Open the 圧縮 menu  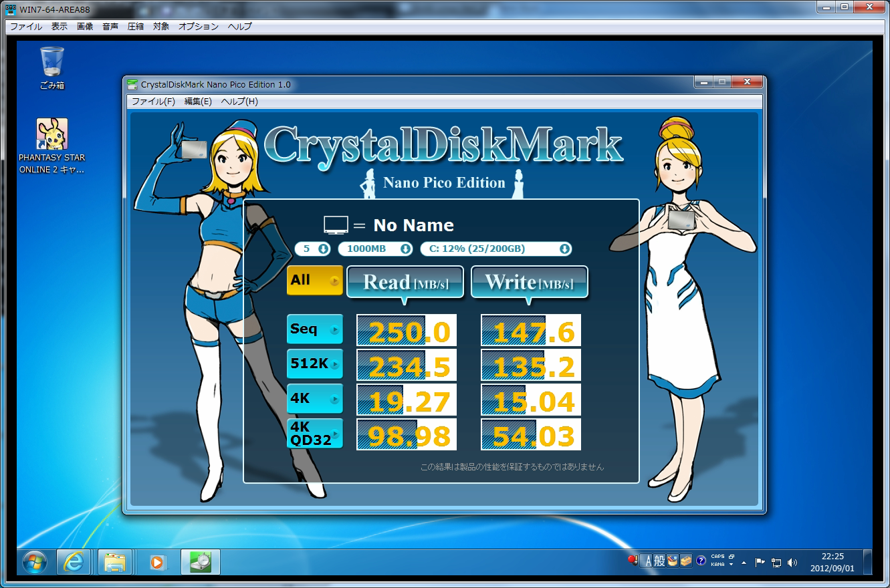click(x=136, y=27)
